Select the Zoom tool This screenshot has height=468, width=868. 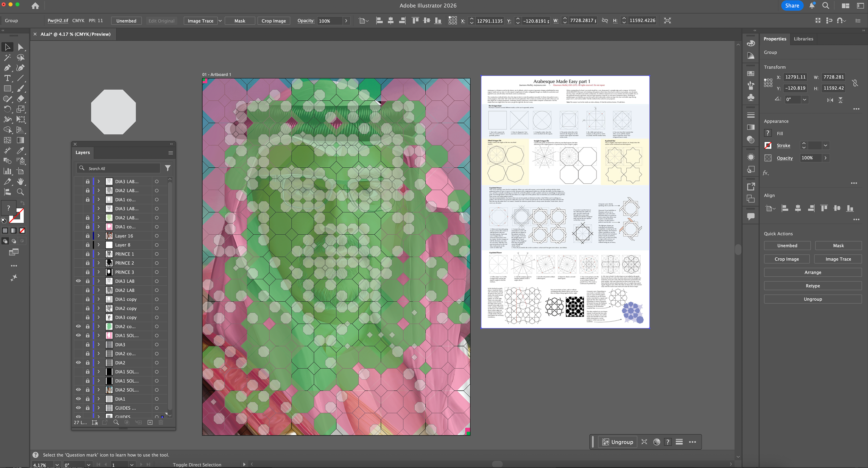20,192
